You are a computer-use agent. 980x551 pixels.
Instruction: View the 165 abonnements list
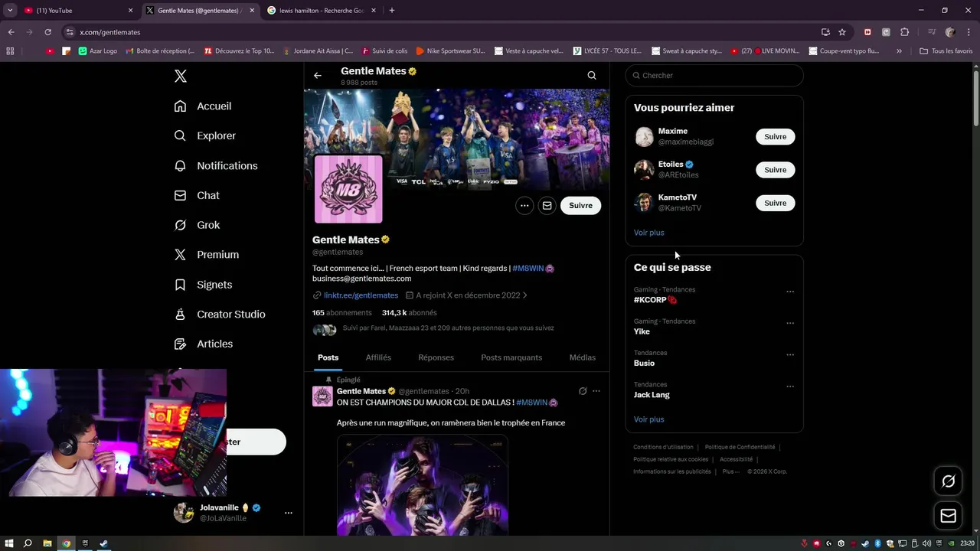tap(342, 313)
